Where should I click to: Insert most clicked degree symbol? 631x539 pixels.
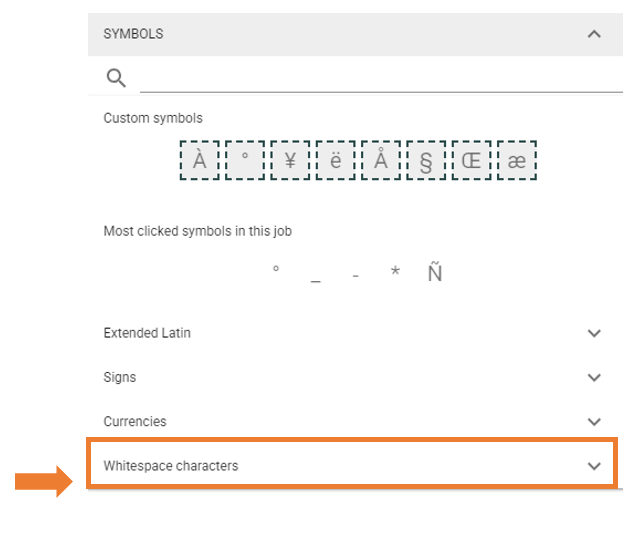(x=276, y=272)
